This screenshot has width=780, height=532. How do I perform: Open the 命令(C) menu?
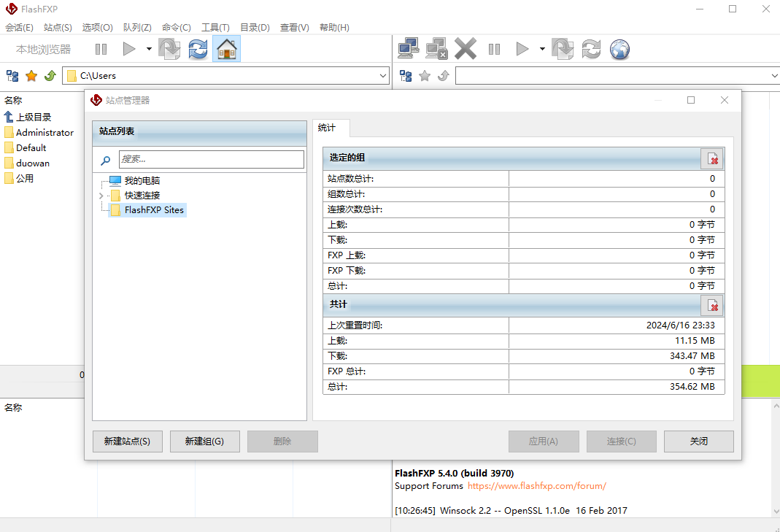[177, 28]
